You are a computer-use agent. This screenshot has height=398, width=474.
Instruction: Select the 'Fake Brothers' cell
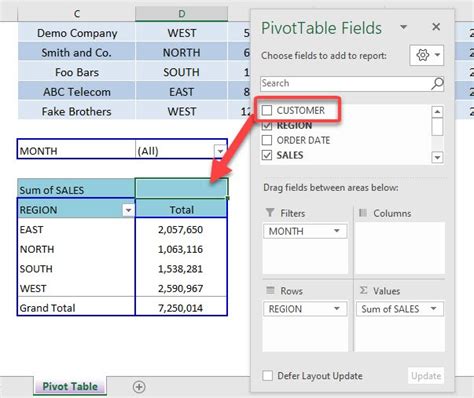77,111
